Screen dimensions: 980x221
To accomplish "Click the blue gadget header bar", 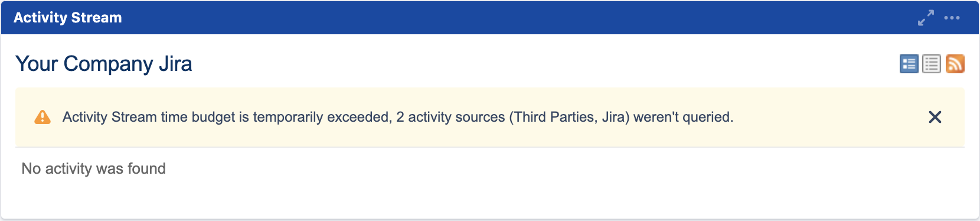I will pos(490,18).
